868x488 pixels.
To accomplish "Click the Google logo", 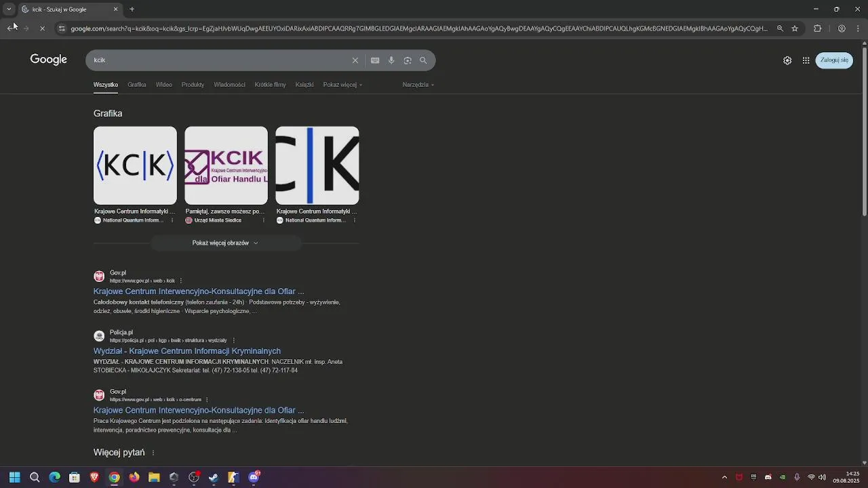I will (48, 60).
